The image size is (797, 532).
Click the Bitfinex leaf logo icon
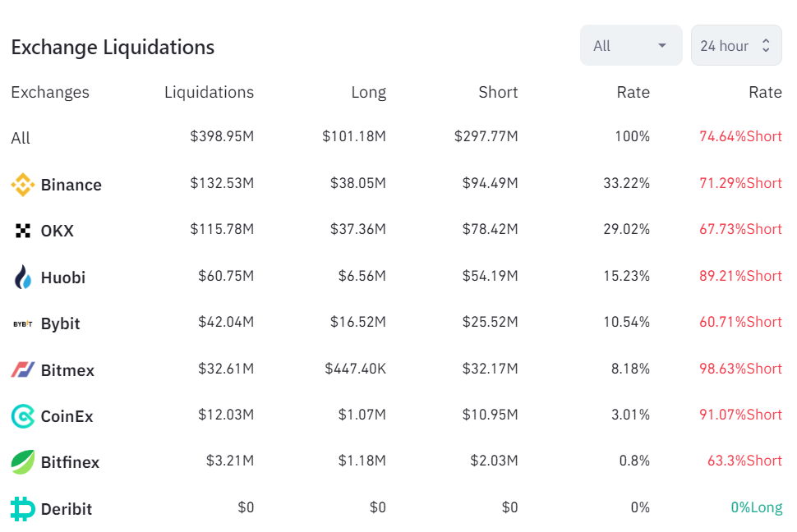[x=22, y=462]
